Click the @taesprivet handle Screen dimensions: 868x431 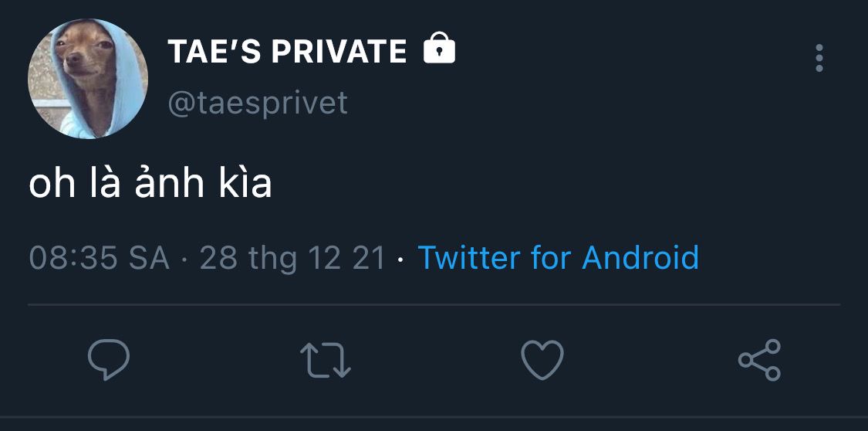pyautogui.click(x=258, y=102)
